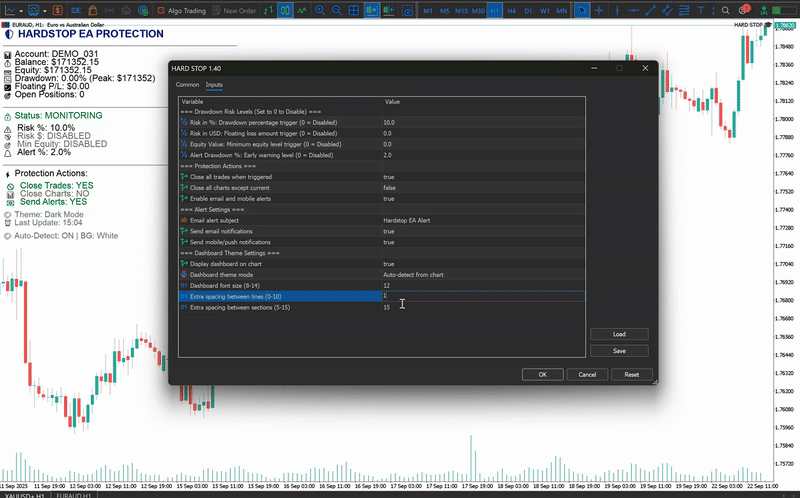Select the M30 timeframe
This screenshot has width=800, height=498.
[x=478, y=10]
